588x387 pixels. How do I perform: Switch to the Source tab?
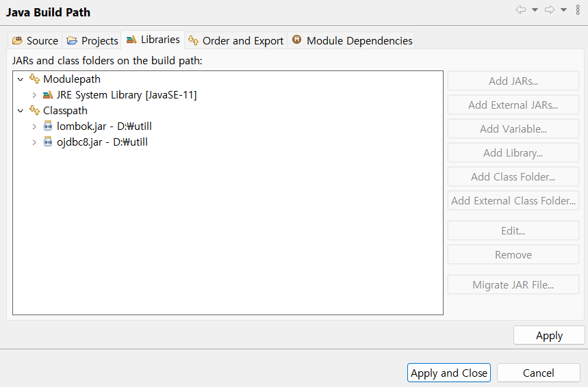pyautogui.click(x=35, y=40)
